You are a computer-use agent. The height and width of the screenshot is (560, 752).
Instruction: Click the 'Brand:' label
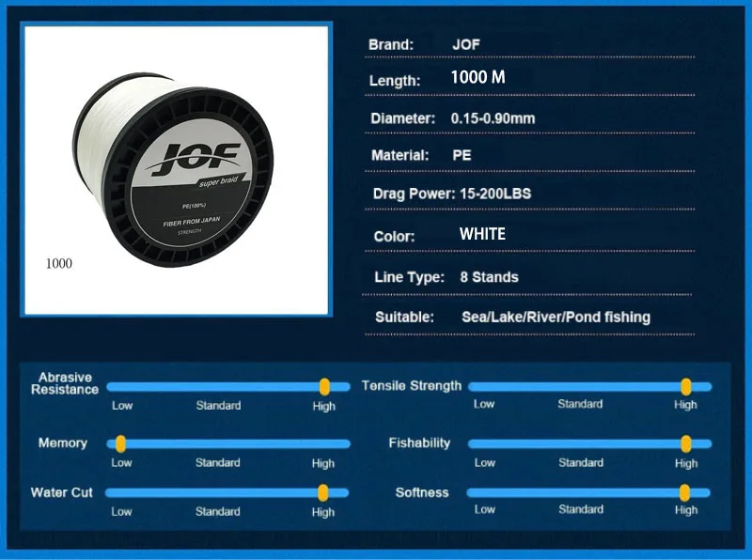click(391, 44)
